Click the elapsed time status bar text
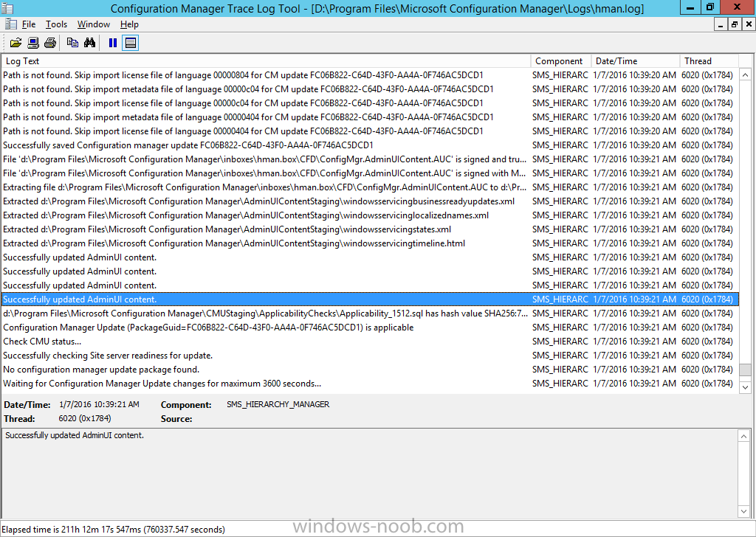Viewport: 756px width, 537px height. pos(114,530)
